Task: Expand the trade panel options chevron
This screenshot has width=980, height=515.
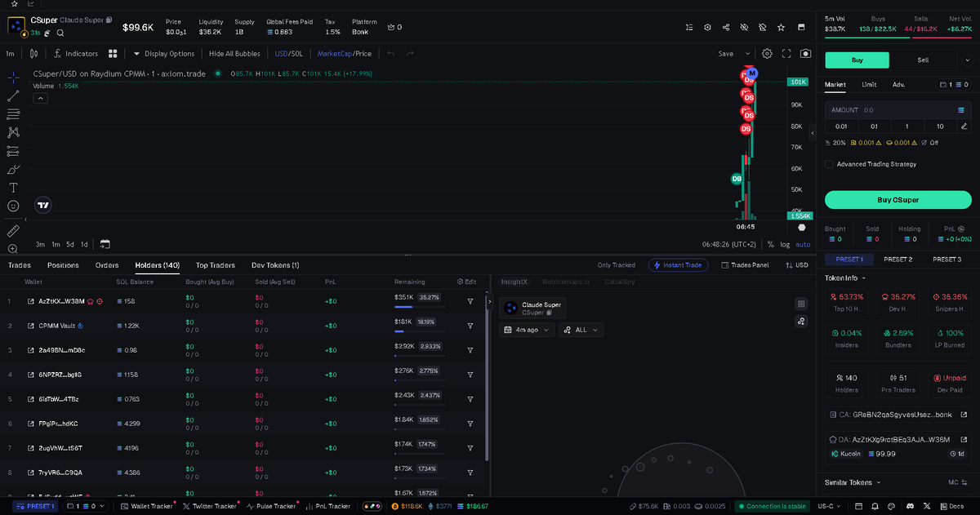Action: point(967,60)
